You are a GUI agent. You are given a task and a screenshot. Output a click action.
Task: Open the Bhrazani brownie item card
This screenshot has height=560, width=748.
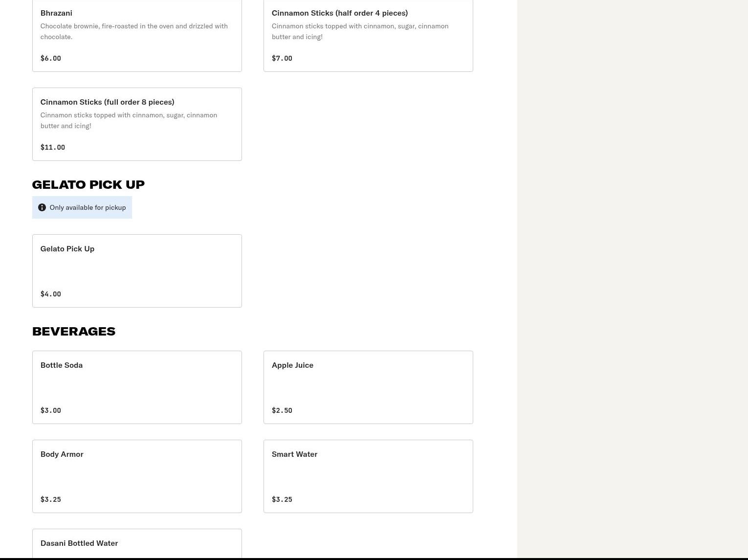click(x=137, y=36)
